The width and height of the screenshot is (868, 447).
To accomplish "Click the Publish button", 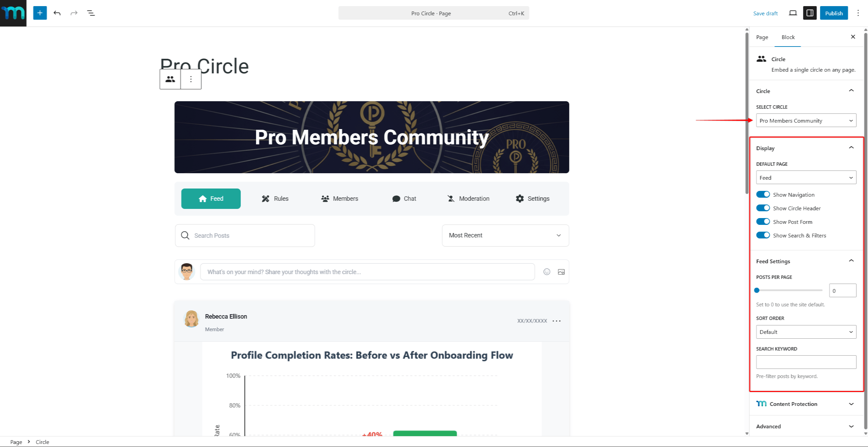I will tap(834, 13).
